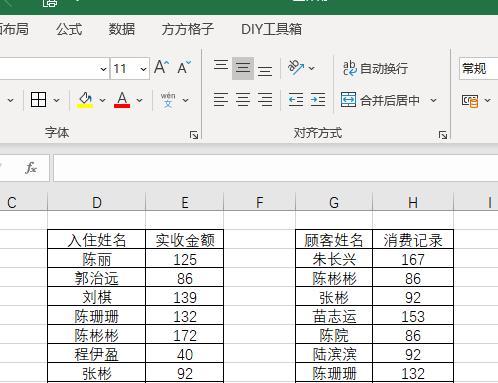
Task: Open the page layout 布局 tab
Action: 13,29
